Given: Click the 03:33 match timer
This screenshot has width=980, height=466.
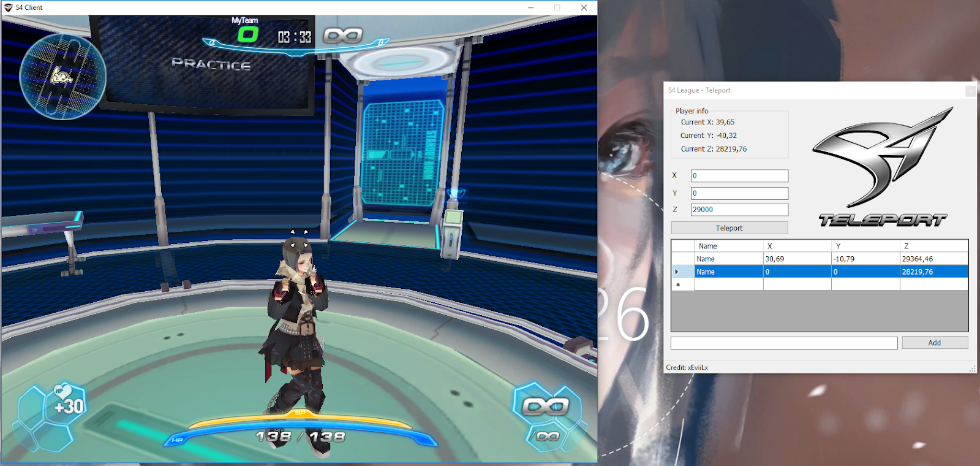Looking at the screenshot, I should tap(295, 37).
